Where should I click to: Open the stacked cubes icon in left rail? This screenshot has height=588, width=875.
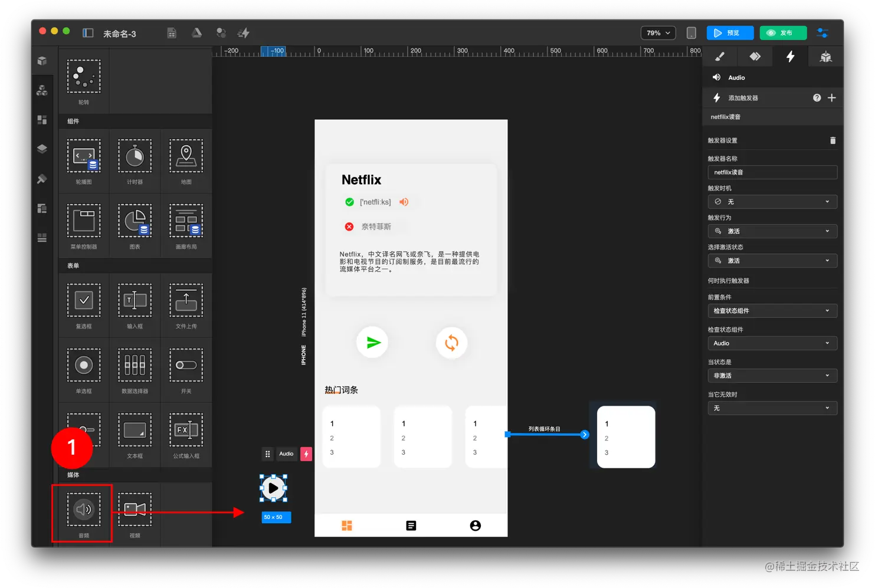coord(42,90)
